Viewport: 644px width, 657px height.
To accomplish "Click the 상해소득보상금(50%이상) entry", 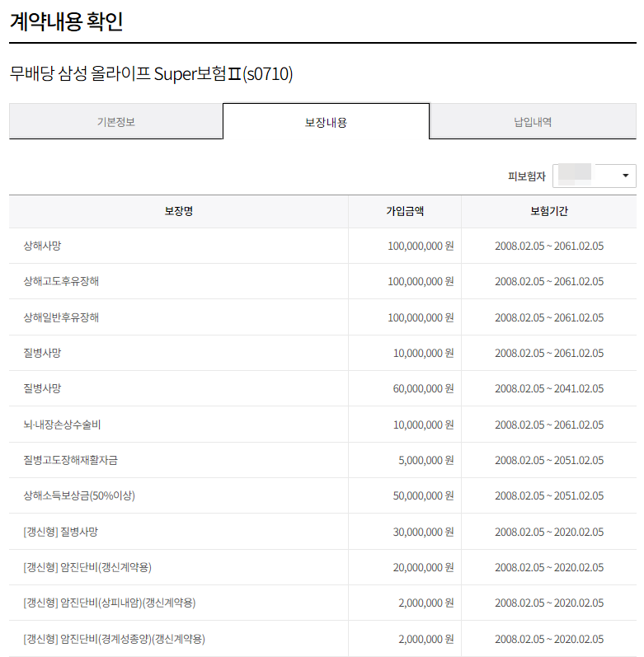I will (79, 495).
